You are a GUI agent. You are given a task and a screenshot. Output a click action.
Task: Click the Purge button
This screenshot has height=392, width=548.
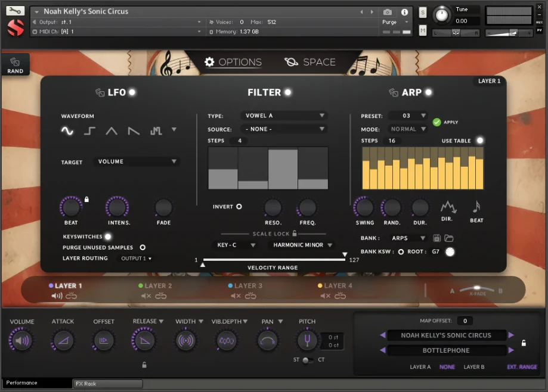point(389,22)
